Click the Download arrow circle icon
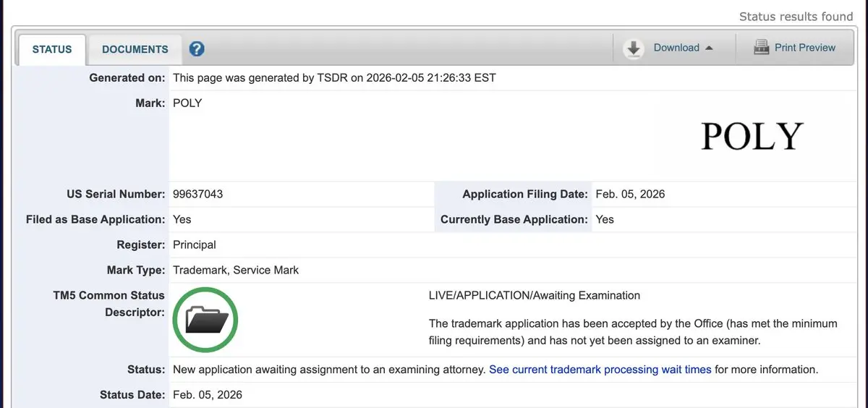This screenshot has height=408, width=868. coord(634,48)
